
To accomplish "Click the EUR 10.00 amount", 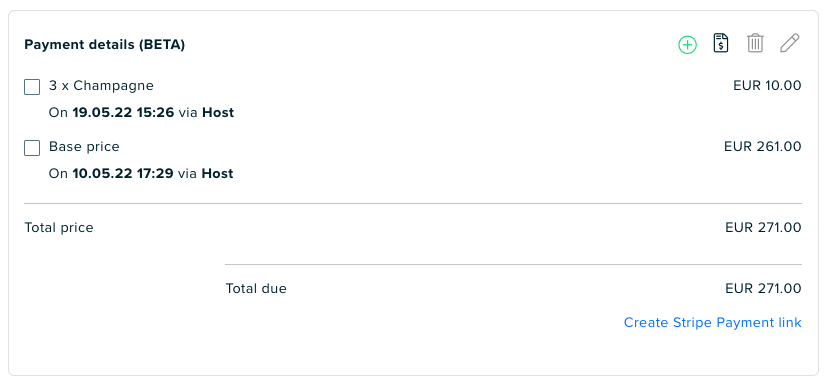I will (x=767, y=85).
